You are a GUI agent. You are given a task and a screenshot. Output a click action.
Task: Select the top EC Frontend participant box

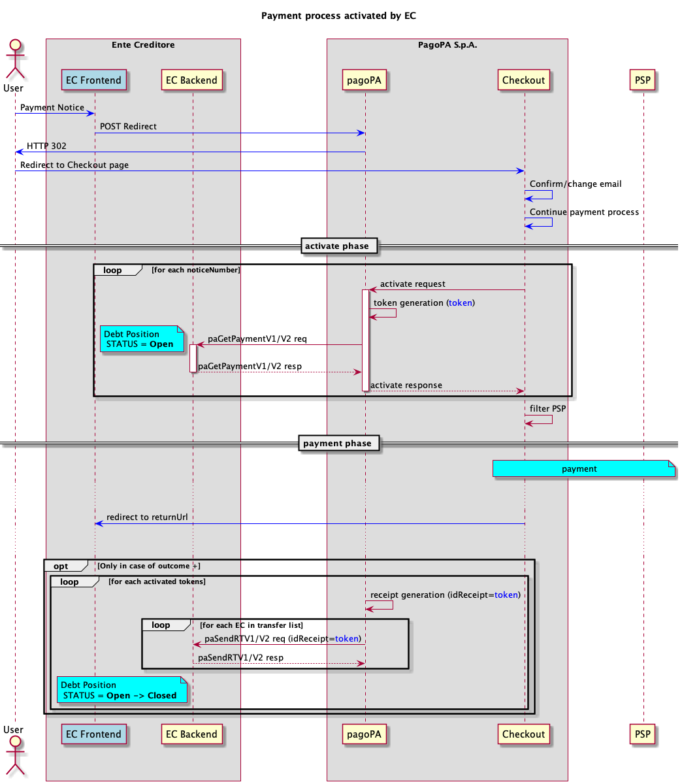pos(94,80)
